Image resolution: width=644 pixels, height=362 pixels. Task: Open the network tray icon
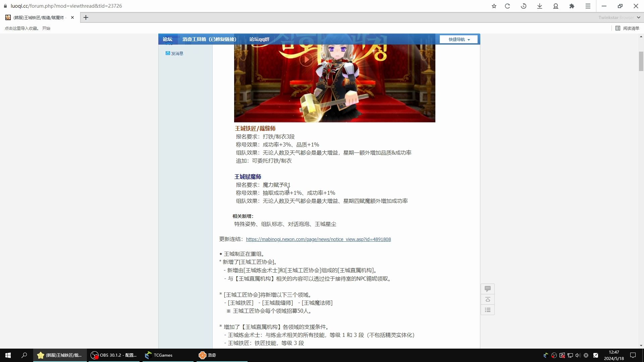coord(570,355)
